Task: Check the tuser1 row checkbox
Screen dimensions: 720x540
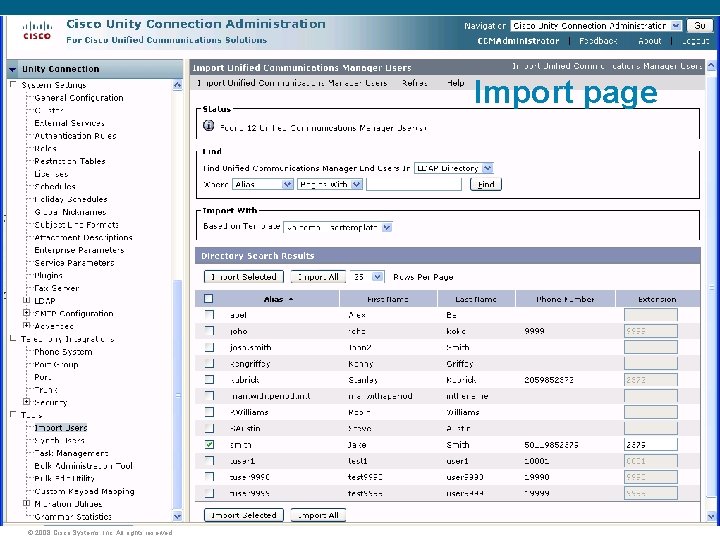Action: click(x=209, y=461)
